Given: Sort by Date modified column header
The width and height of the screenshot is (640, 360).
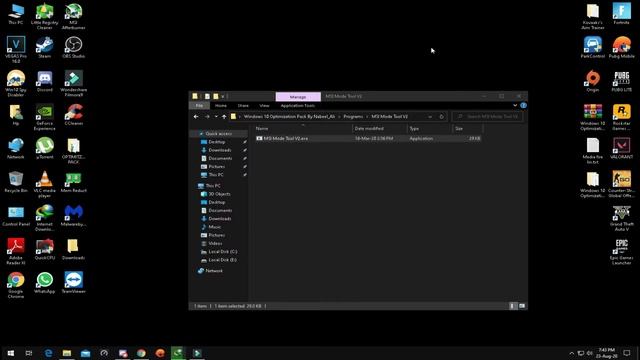Looking at the screenshot, I should (x=379, y=129).
